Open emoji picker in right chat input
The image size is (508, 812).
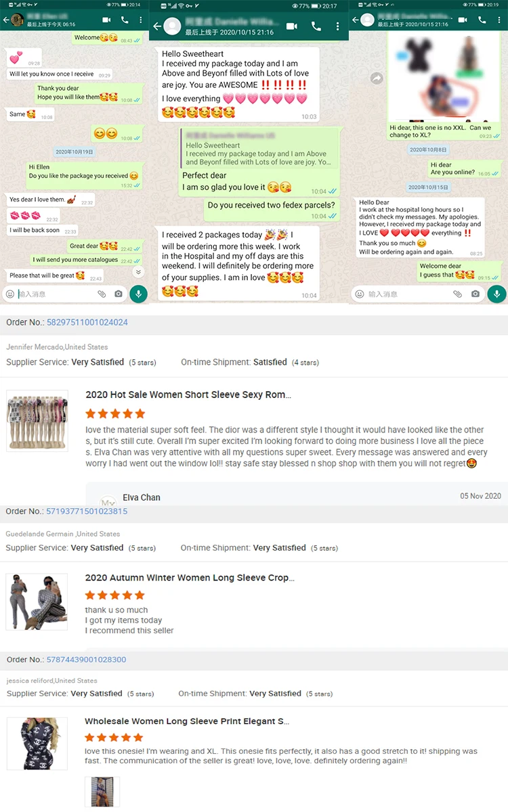[360, 294]
